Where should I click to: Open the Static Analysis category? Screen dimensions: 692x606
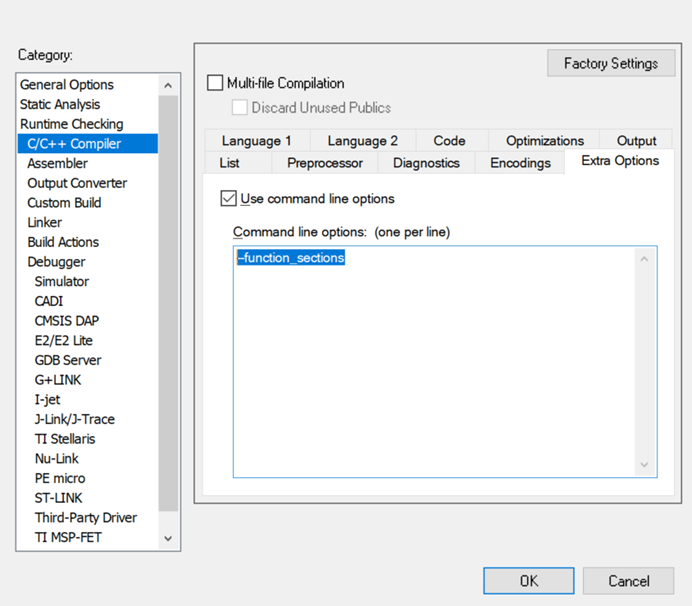[60, 104]
